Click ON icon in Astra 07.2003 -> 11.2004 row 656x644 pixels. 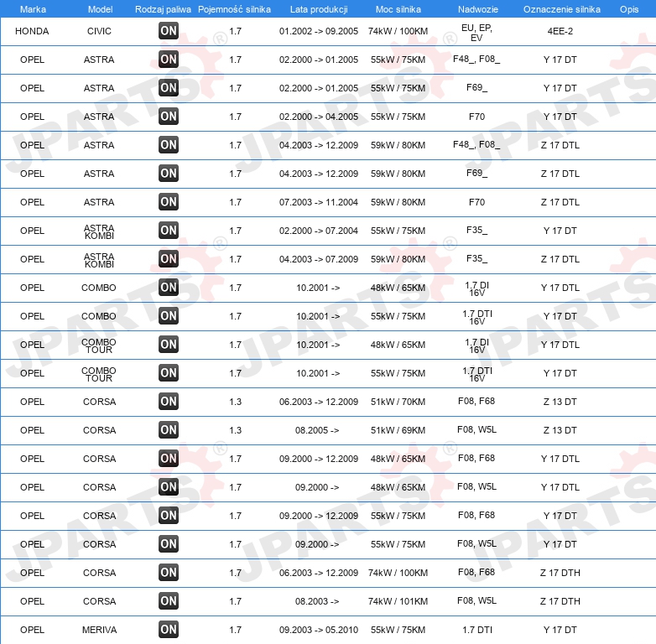coord(169,201)
